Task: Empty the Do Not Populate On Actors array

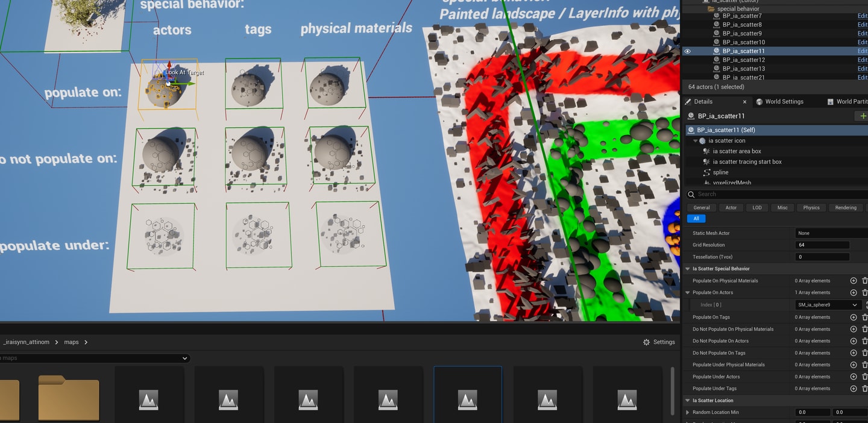Action: (x=865, y=341)
